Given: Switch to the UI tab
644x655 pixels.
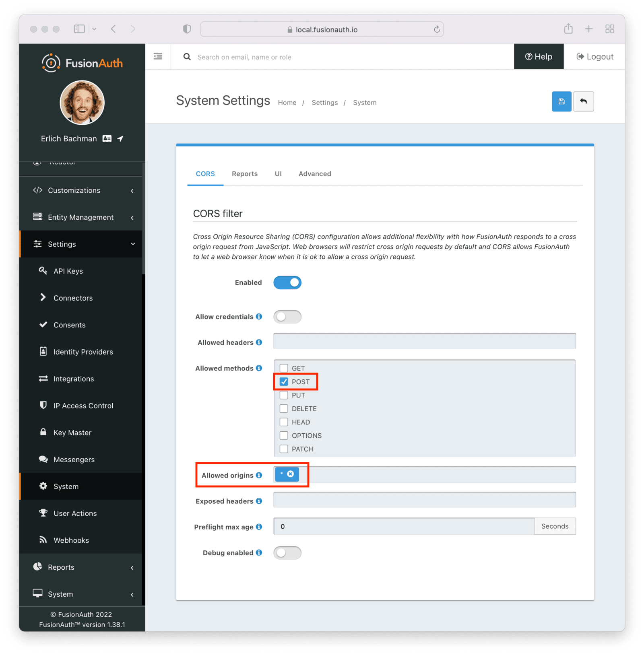Looking at the screenshot, I should [x=278, y=174].
